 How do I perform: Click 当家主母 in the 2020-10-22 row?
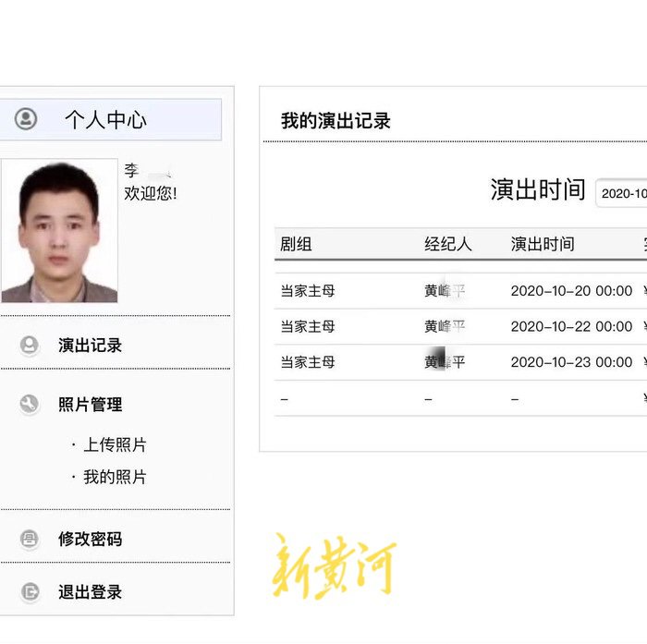[308, 326]
